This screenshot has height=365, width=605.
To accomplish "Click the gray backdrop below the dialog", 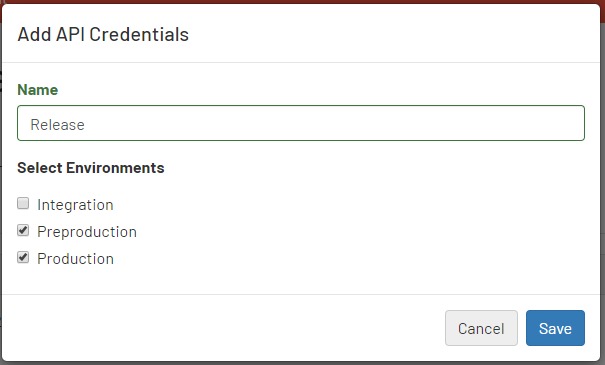I will pyautogui.click(x=301, y=363).
